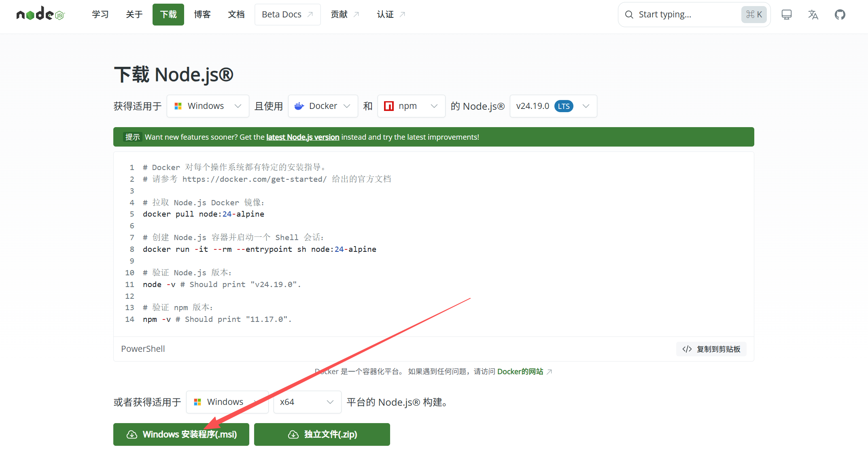Screen dimensions: 868x464
Task: Click the 'docker pull node:24-alpine' code line
Action: click(204, 214)
